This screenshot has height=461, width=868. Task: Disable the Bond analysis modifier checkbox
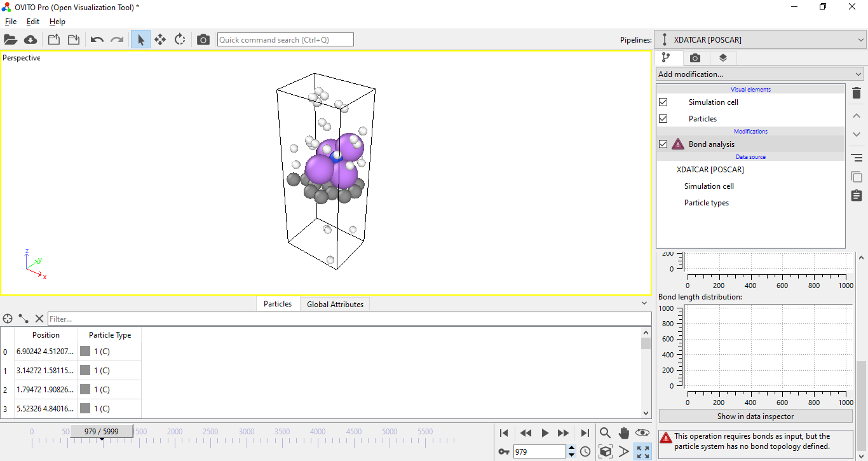point(663,144)
